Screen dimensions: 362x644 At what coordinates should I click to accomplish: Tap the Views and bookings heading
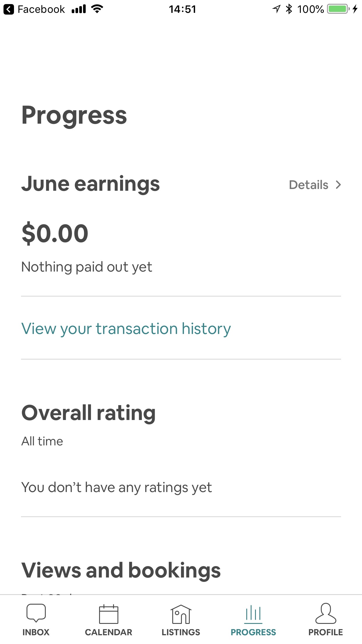point(121,570)
